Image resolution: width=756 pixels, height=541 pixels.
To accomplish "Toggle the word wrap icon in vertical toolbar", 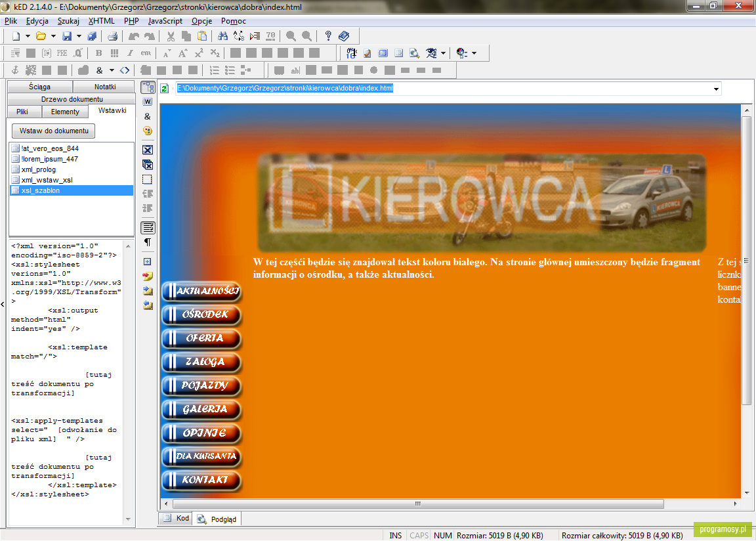I will pos(148,227).
